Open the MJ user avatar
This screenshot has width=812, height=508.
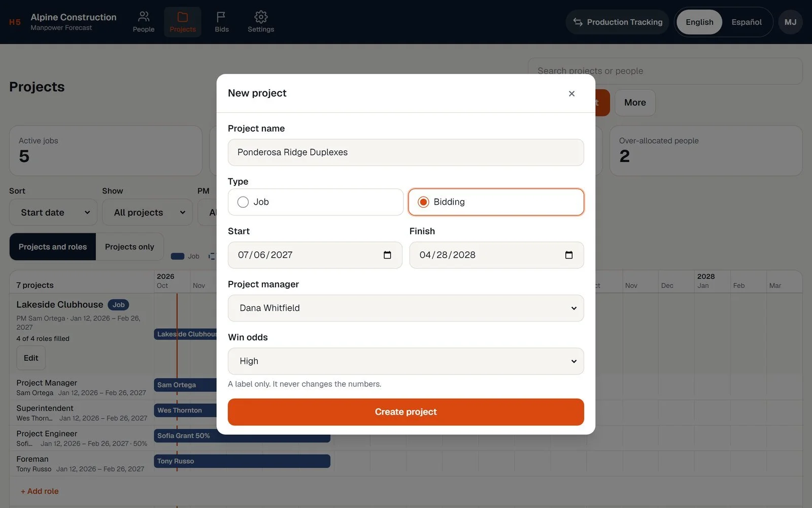(x=790, y=22)
